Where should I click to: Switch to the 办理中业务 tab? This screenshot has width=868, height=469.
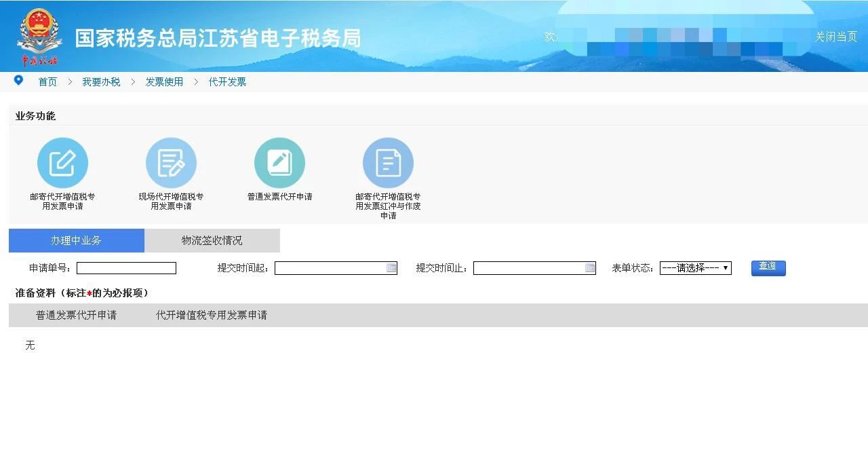tap(77, 240)
